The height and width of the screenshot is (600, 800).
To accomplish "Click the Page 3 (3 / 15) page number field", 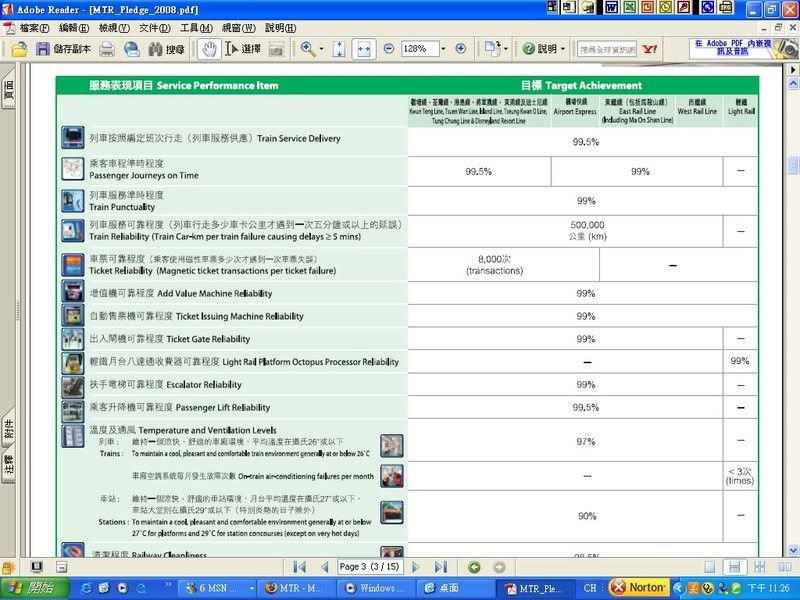I will (369, 567).
